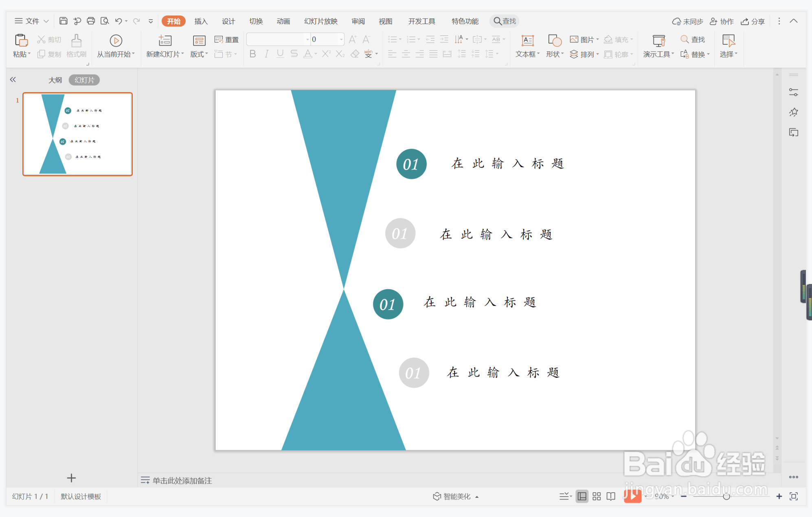
Task: Click the Shapes tool icon
Action: click(555, 40)
